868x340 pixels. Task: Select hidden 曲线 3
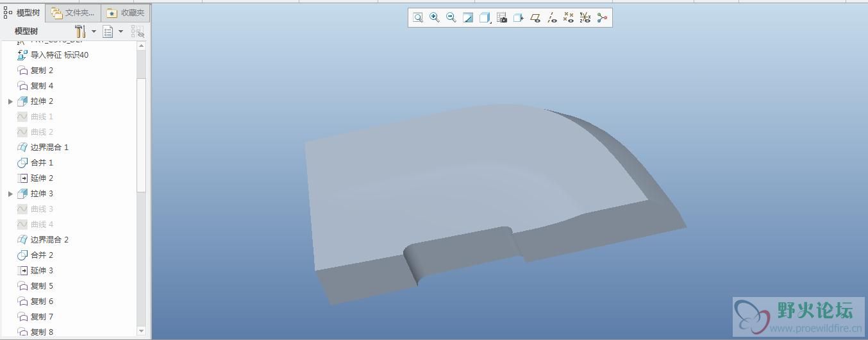pos(42,209)
